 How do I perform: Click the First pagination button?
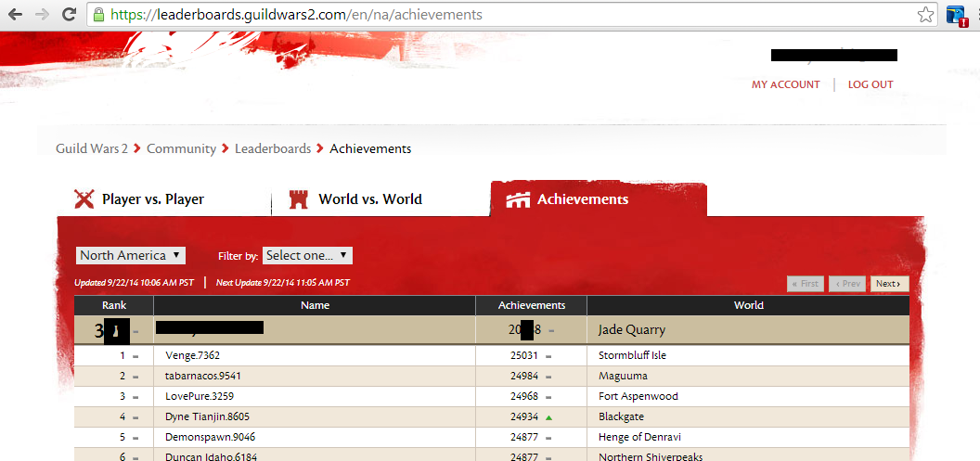click(x=806, y=284)
